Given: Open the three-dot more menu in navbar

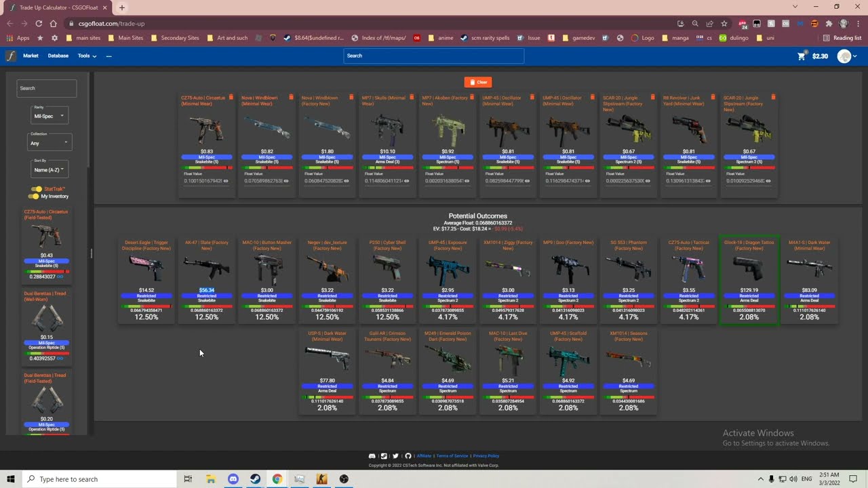Looking at the screenshot, I should point(108,56).
